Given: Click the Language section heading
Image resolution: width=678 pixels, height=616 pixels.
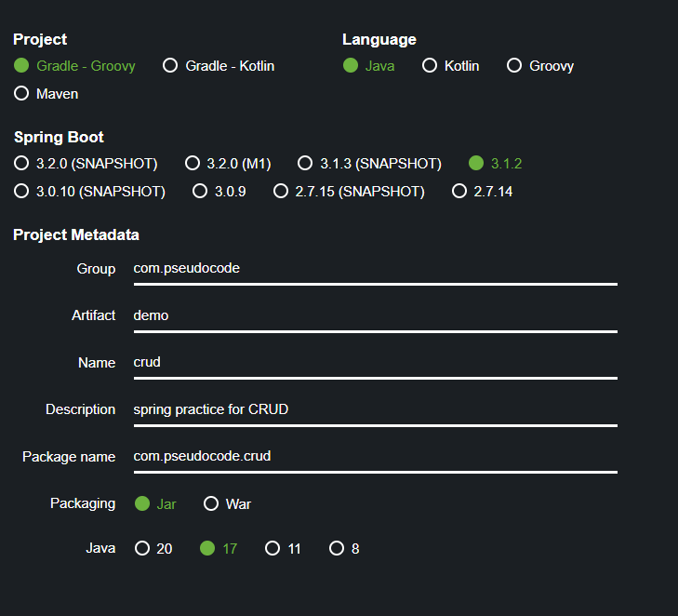Looking at the screenshot, I should 379,39.
